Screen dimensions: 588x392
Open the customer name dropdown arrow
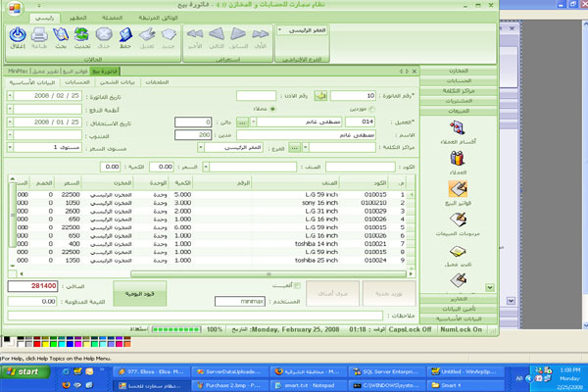click(x=254, y=122)
